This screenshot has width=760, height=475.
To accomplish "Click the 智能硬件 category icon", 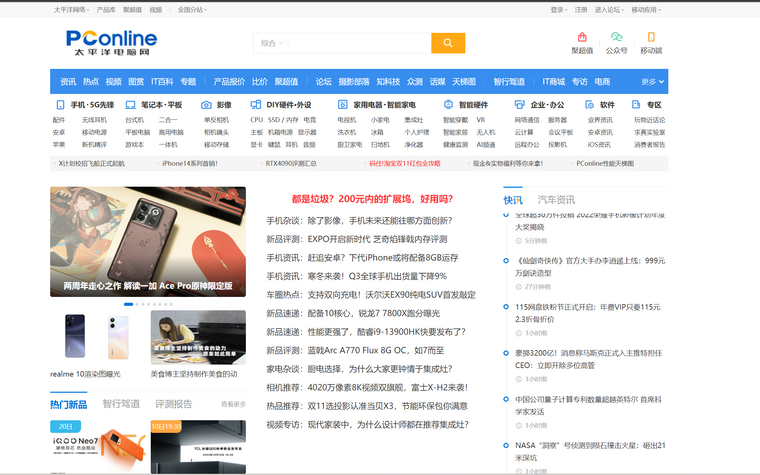I will [x=448, y=104].
